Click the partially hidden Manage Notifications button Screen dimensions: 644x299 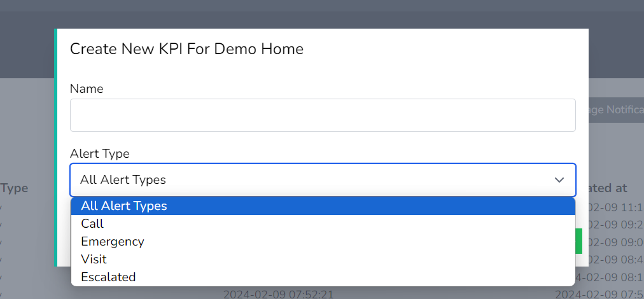click(x=615, y=110)
